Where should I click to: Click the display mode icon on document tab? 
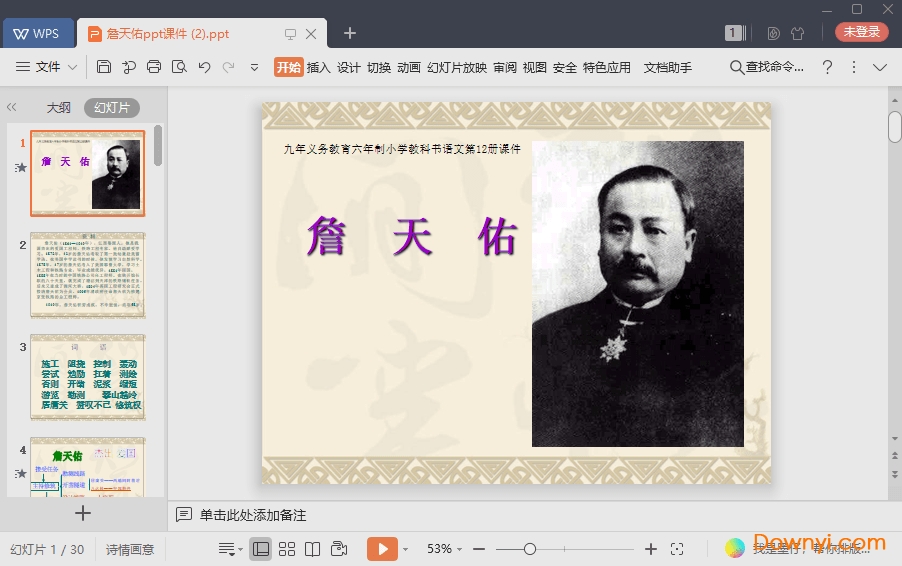pyautogui.click(x=291, y=34)
